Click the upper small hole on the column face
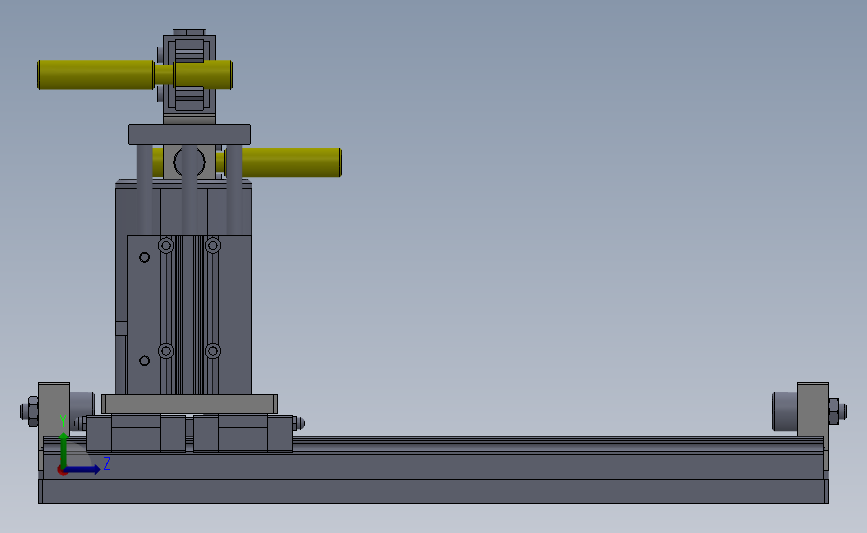 [x=144, y=257]
